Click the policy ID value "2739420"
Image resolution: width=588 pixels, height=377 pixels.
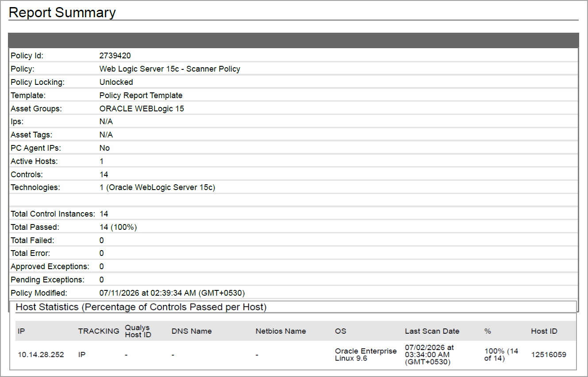(x=115, y=56)
